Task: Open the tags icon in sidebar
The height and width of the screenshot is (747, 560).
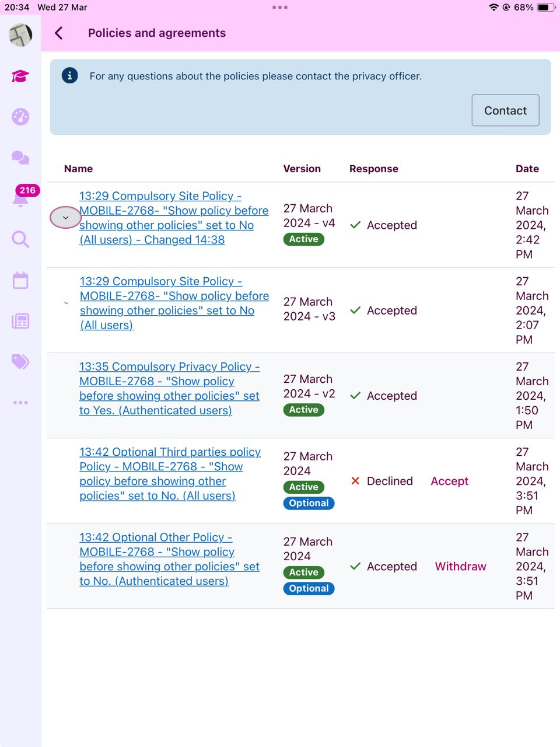Action: 20,362
